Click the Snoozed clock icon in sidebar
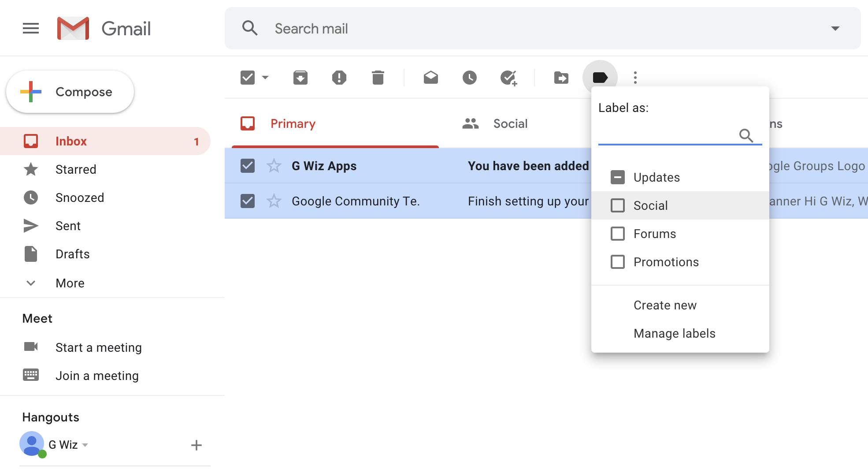This screenshot has height=469, width=868. [x=31, y=197]
